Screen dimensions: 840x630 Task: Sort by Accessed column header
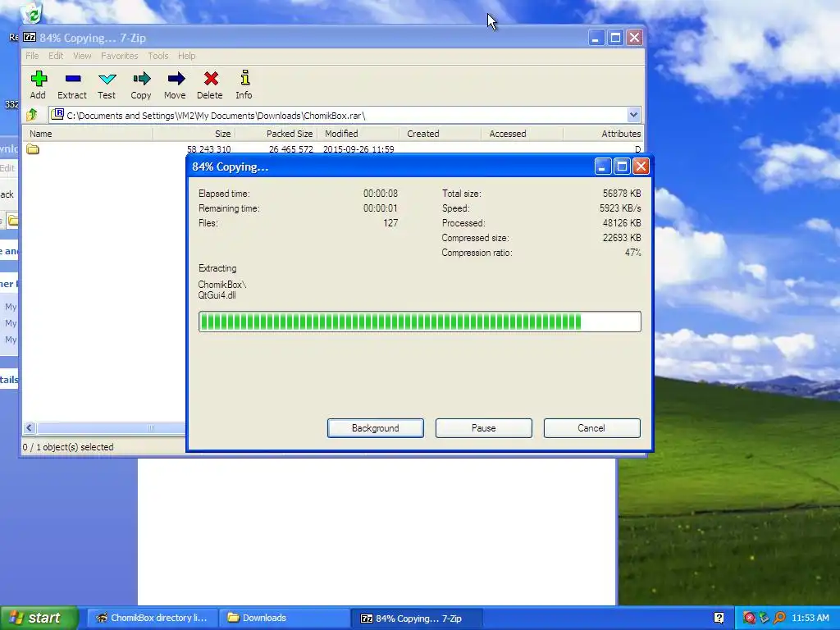pyautogui.click(x=522, y=134)
